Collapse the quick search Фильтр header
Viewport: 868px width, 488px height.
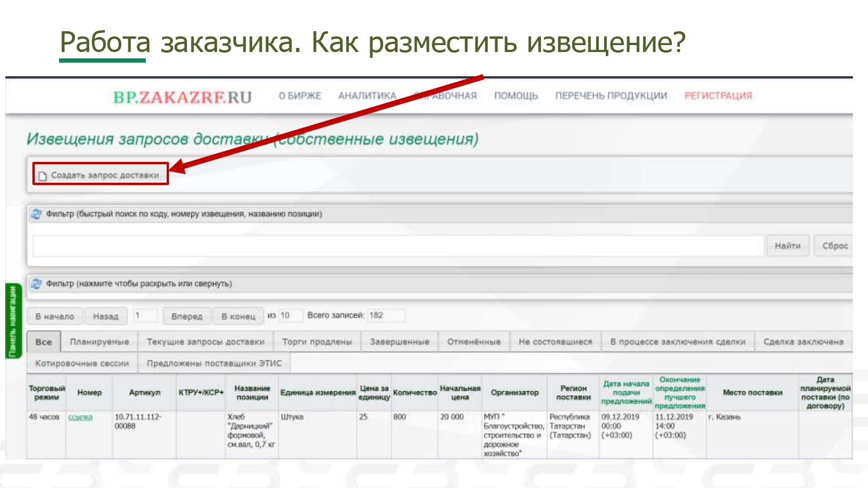coord(184,214)
